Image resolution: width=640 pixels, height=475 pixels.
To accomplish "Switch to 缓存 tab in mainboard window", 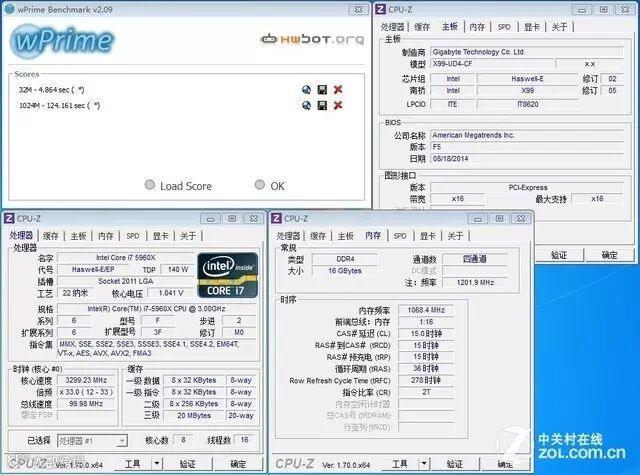I will (x=422, y=27).
